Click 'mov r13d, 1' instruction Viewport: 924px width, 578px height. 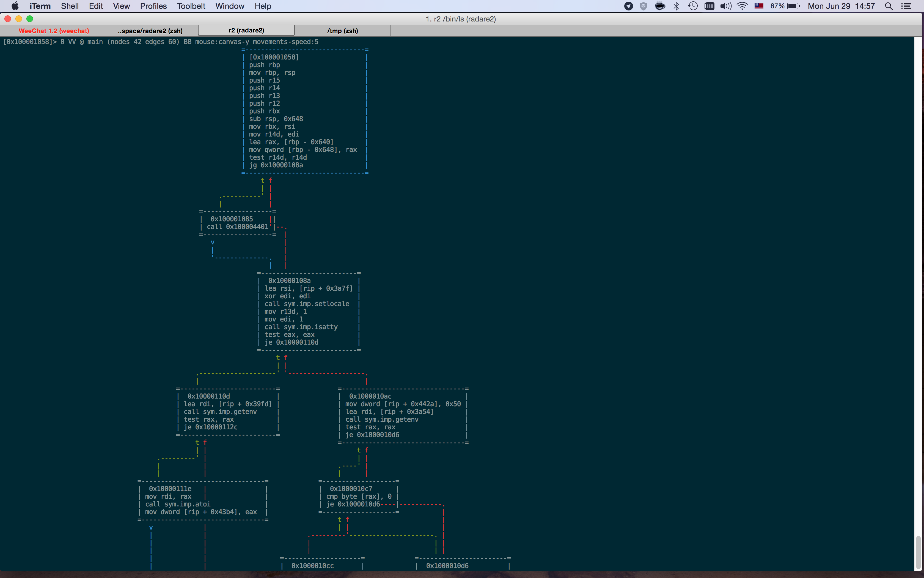[x=286, y=312]
